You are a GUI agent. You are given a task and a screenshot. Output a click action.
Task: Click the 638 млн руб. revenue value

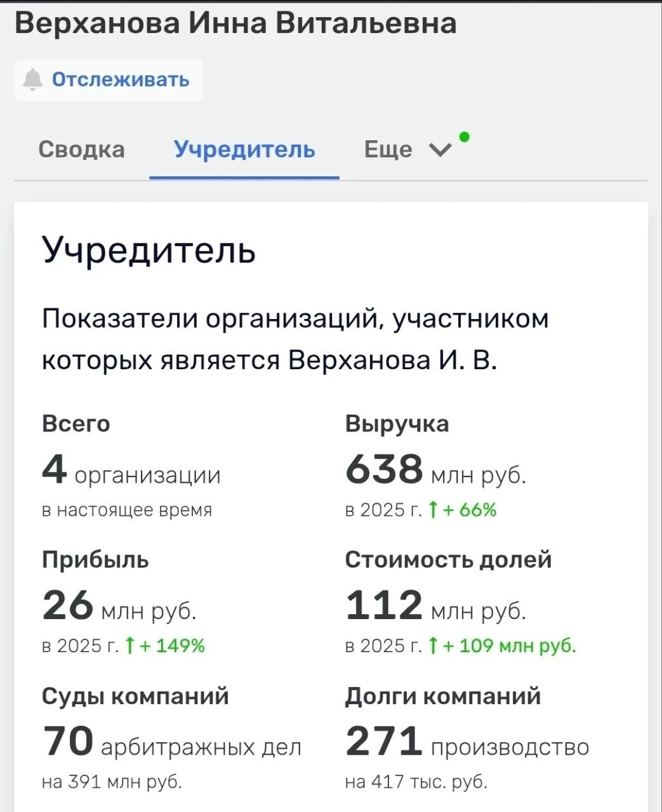436,471
